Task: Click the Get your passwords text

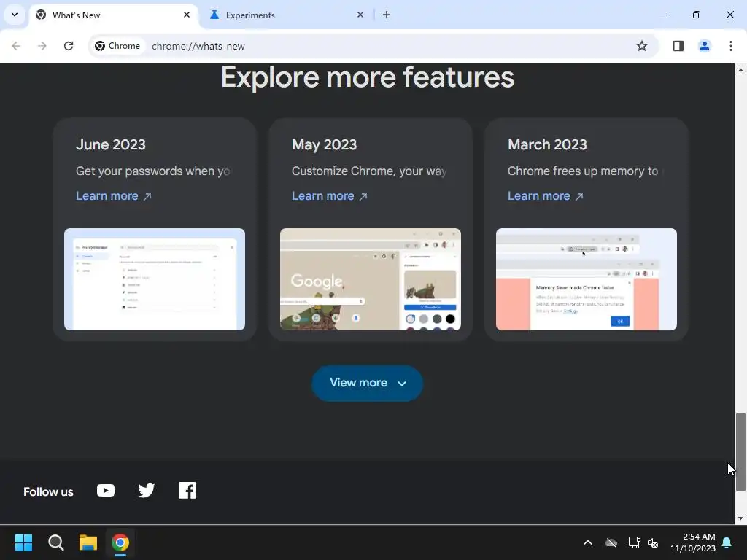Action: click(x=153, y=171)
